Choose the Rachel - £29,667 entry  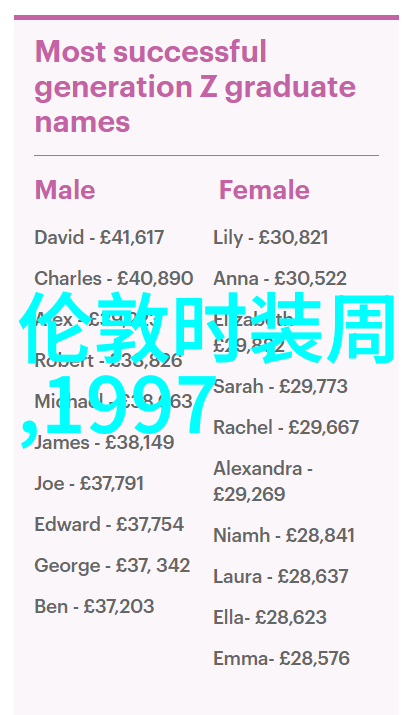click(x=286, y=428)
